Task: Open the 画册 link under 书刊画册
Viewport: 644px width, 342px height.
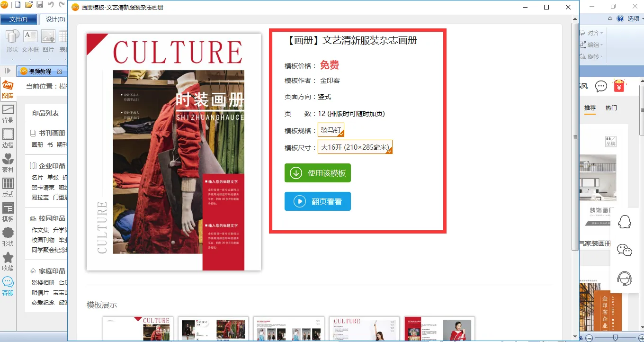Action: coord(37,145)
